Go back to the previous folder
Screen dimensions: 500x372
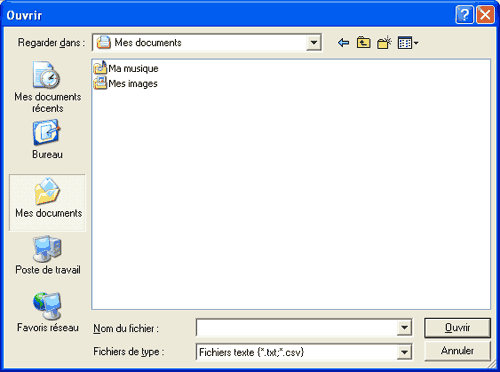343,43
